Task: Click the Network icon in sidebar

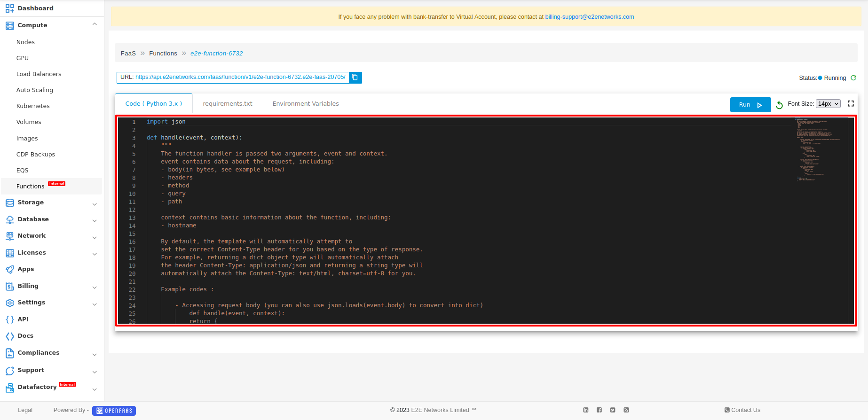Action: coord(10,236)
